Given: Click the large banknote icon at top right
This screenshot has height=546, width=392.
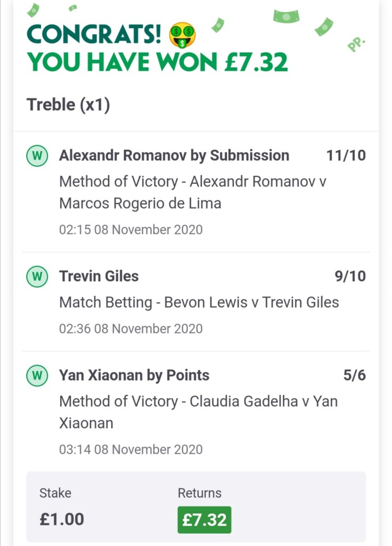Looking at the screenshot, I should 286,16.
